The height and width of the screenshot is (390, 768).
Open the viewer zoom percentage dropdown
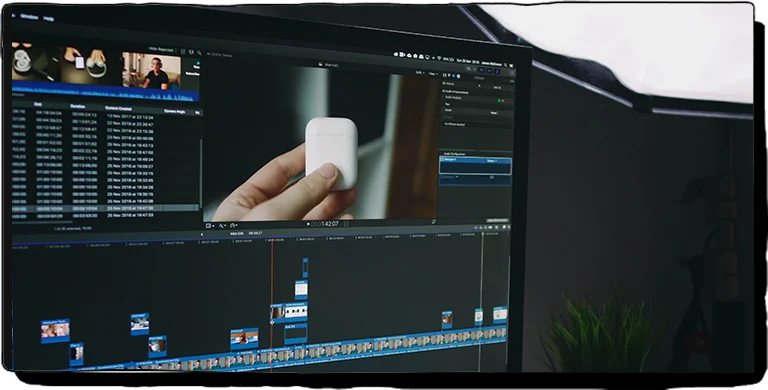419,73
